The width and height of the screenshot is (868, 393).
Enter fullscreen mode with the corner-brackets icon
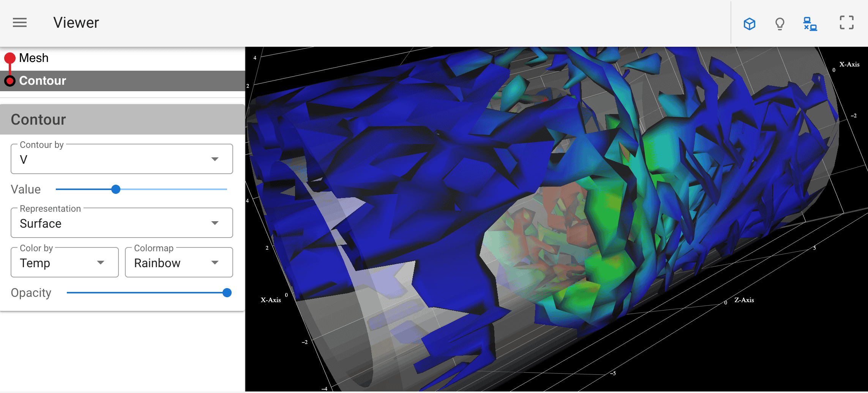pos(846,23)
